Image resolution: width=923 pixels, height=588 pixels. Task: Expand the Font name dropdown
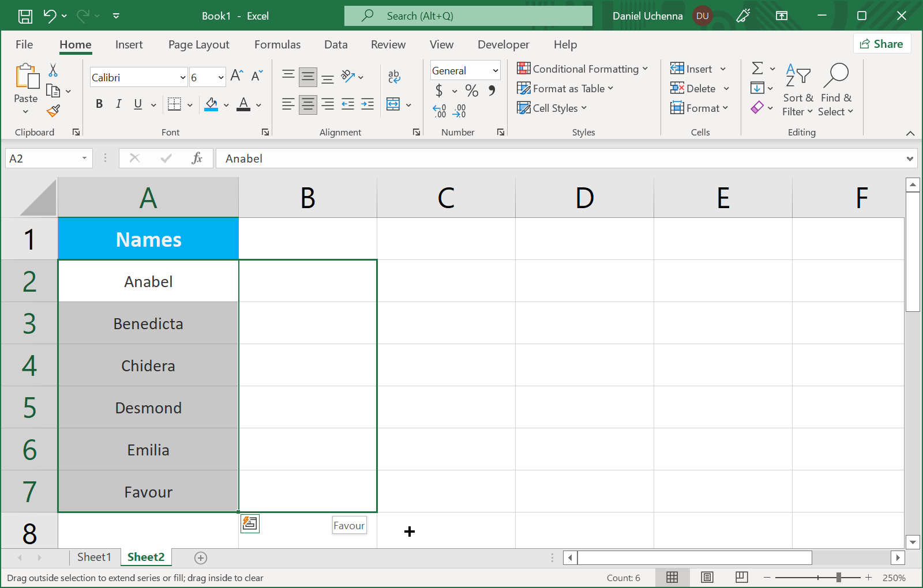[x=183, y=77]
